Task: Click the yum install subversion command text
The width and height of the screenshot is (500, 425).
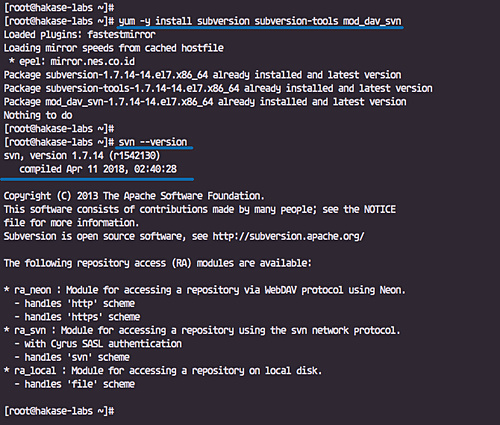Action: pyautogui.click(x=260, y=21)
